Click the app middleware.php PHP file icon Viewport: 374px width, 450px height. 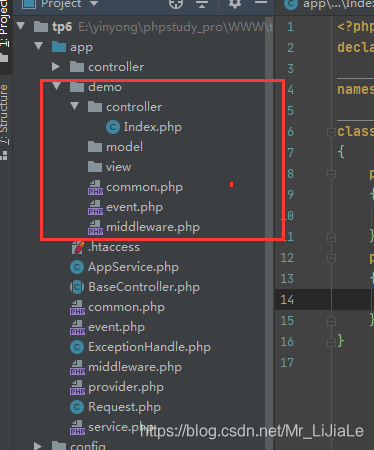pyautogui.click(x=77, y=367)
